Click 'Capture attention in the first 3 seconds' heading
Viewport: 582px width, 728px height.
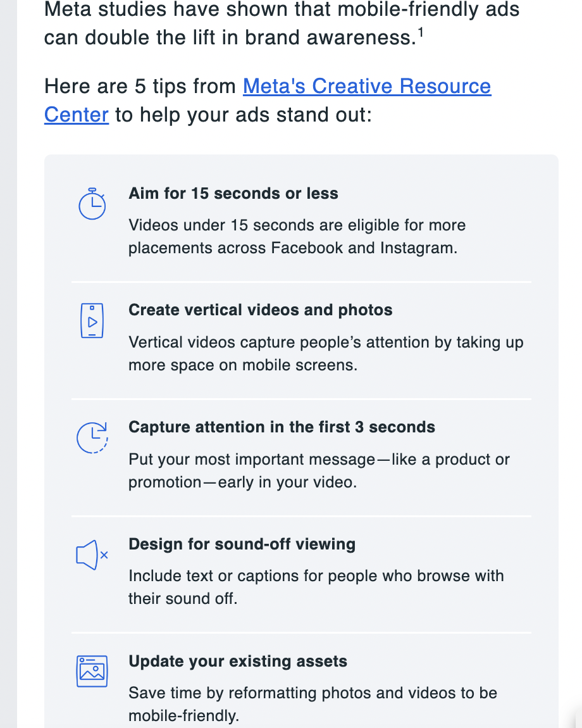tap(282, 427)
